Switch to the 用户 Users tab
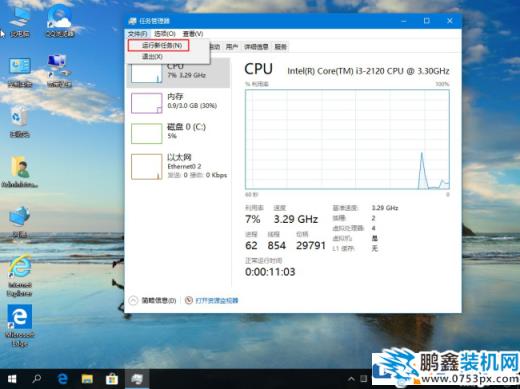Image resolution: width=520 pixels, height=389 pixels. [232, 47]
